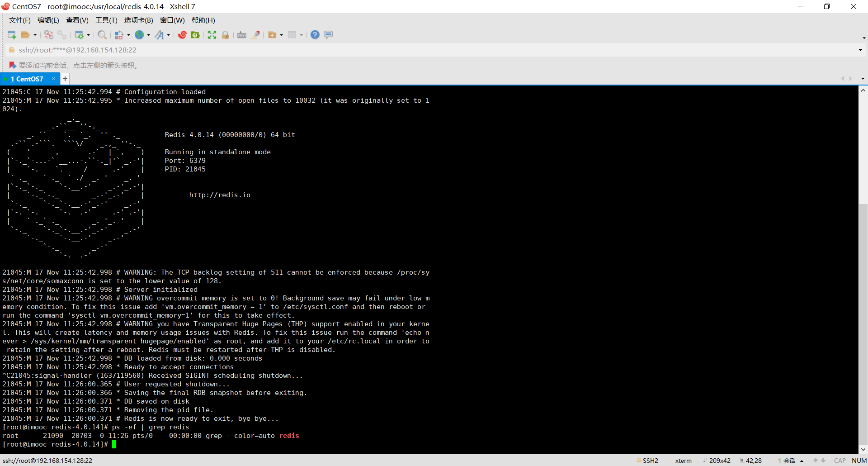Click the pane layout grid icon
This screenshot has width=868, height=466.
point(292,35)
